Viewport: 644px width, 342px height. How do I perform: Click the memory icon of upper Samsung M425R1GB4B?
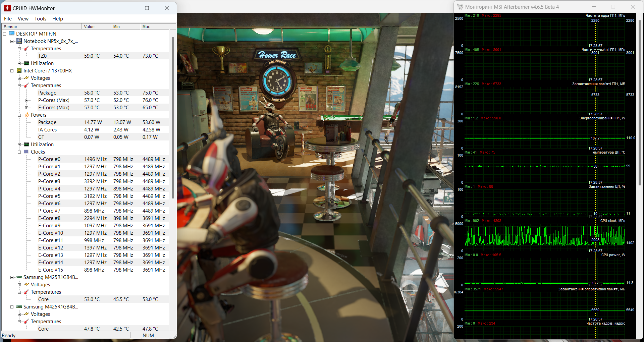coord(19,277)
